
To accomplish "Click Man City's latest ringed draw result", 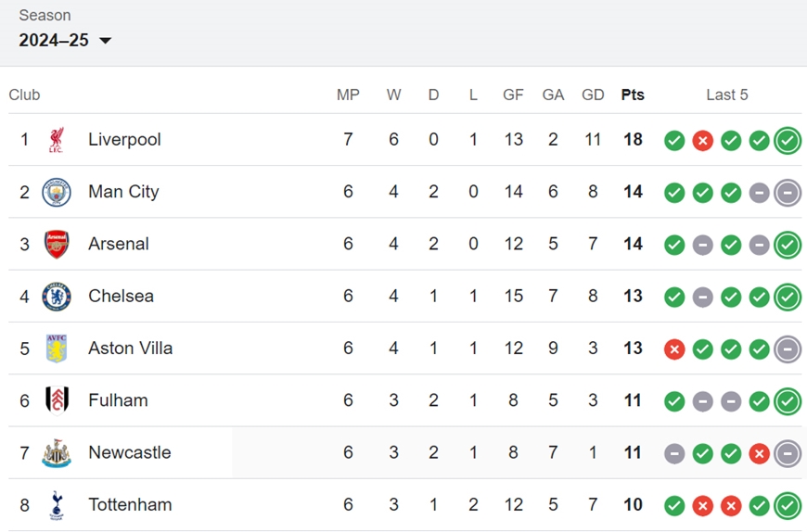I will pos(788,193).
